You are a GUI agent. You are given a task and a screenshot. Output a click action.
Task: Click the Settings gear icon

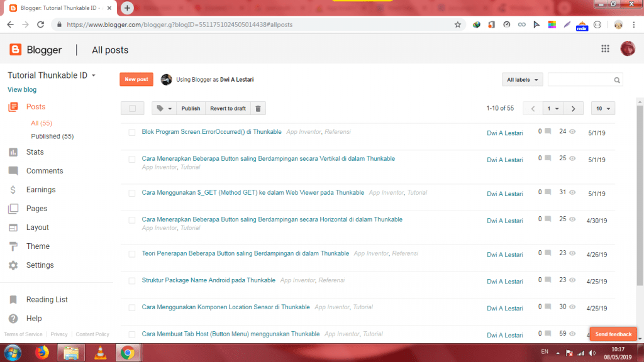tap(13, 265)
